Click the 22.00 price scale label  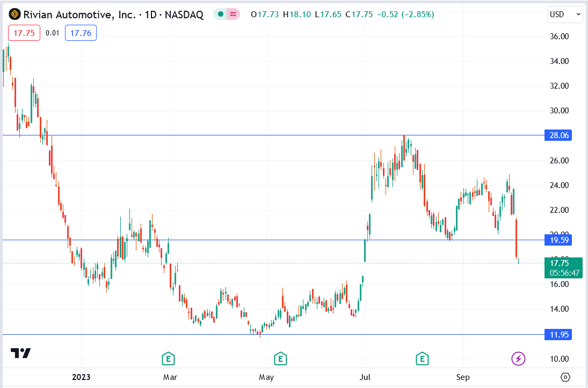pos(559,210)
